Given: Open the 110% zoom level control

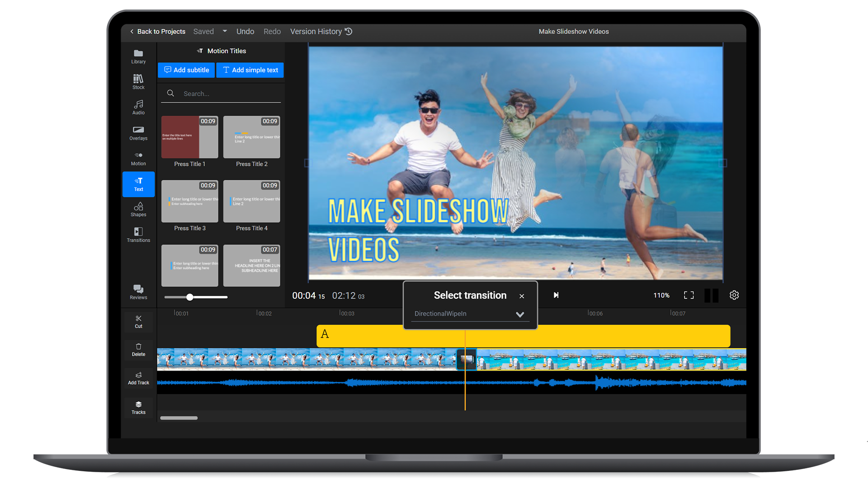Looking at the screenshot, I should tap(661, 295).
